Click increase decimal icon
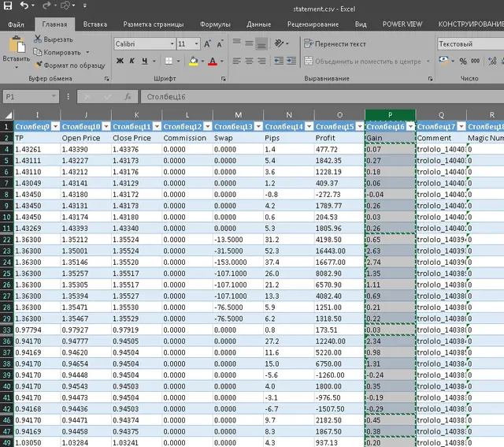 [492, 61]
